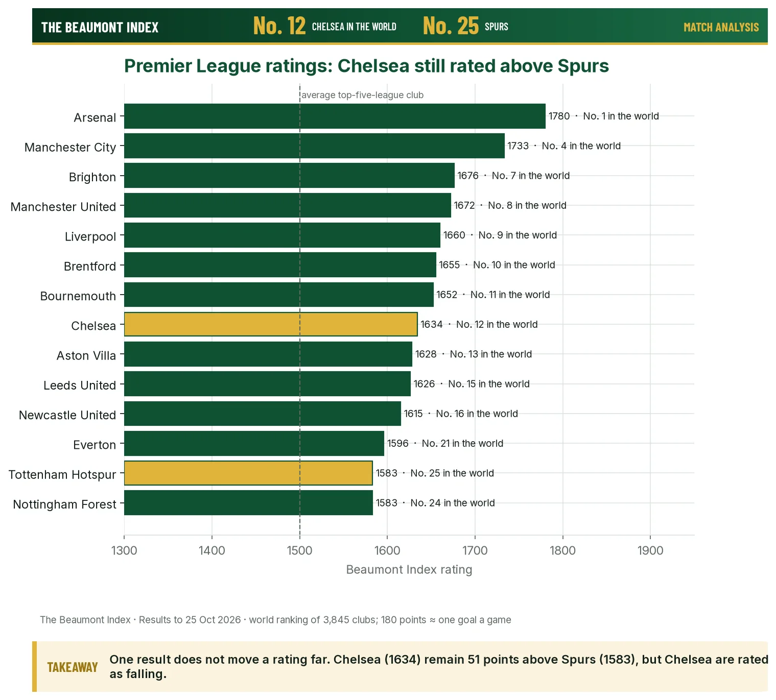The image size is (776, 700).
Task: Select the Aston Villa bar
Action: tap(268, 354)
